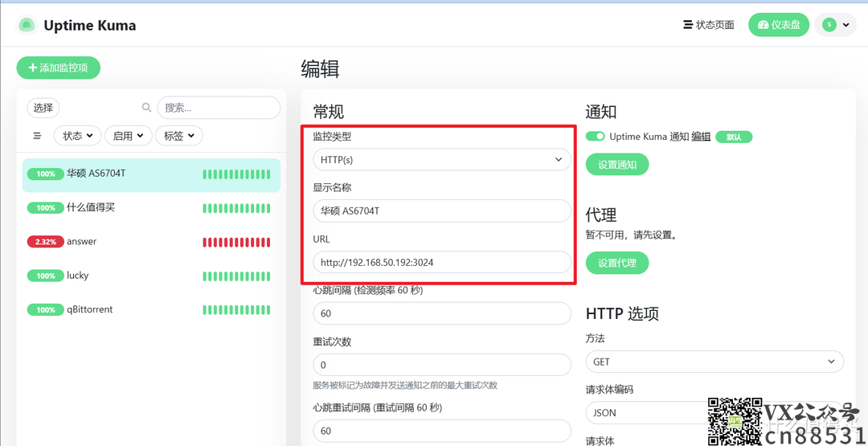Click the 重试次数 input field
Viewport: 868px width, 446px height.
point(442,365)
